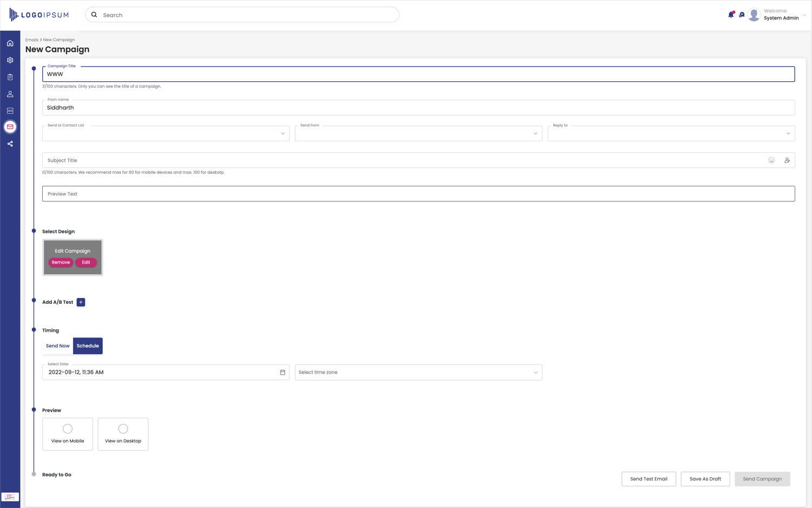812x508 pixels.
Task: Click the Send Test Email button
Action: pos(649,479)
